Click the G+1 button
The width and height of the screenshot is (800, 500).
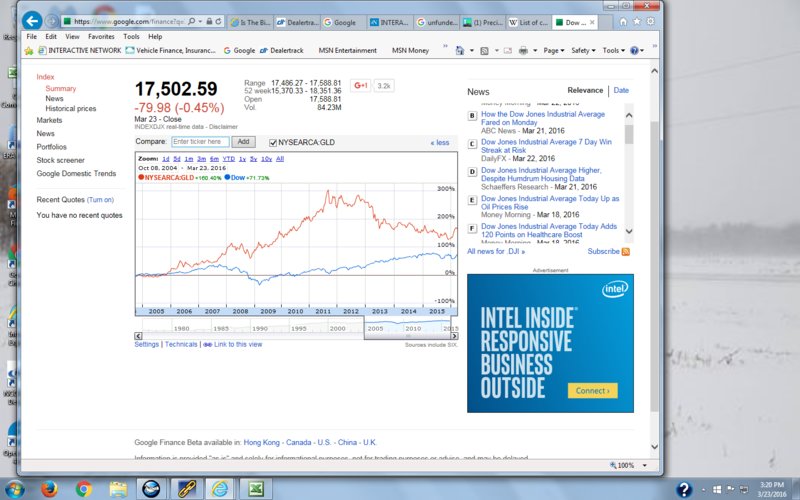[x=361, y=86]
